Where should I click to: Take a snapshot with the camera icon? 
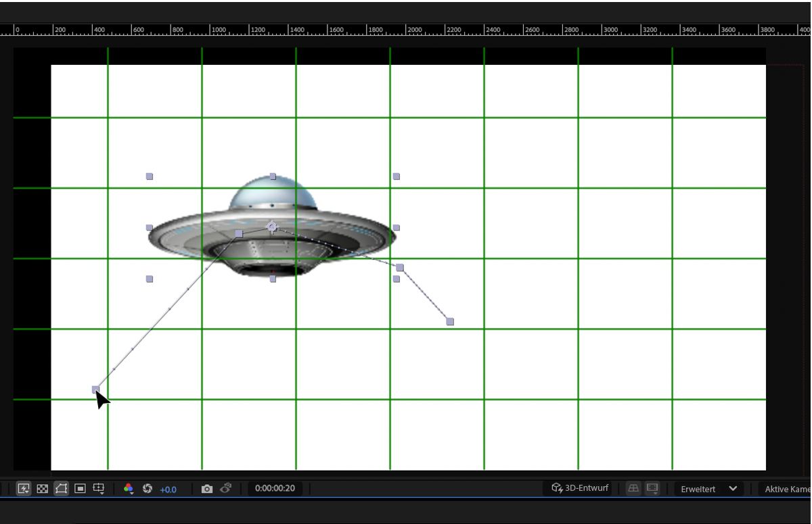(207, 488)
